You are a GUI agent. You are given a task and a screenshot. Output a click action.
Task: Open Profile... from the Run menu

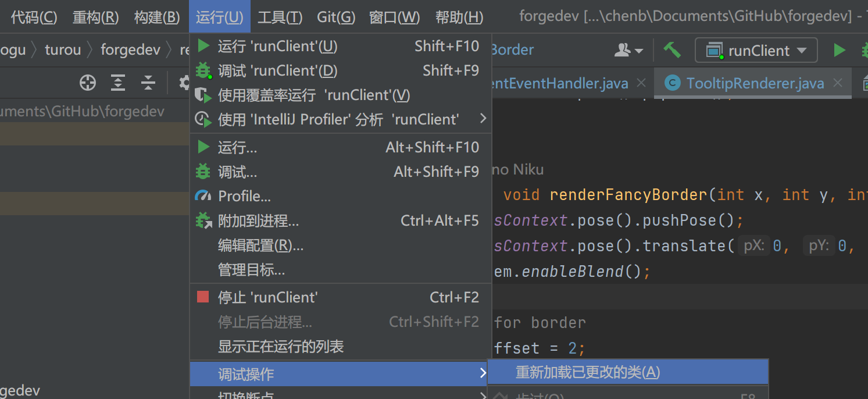click(x=244, y=197)
